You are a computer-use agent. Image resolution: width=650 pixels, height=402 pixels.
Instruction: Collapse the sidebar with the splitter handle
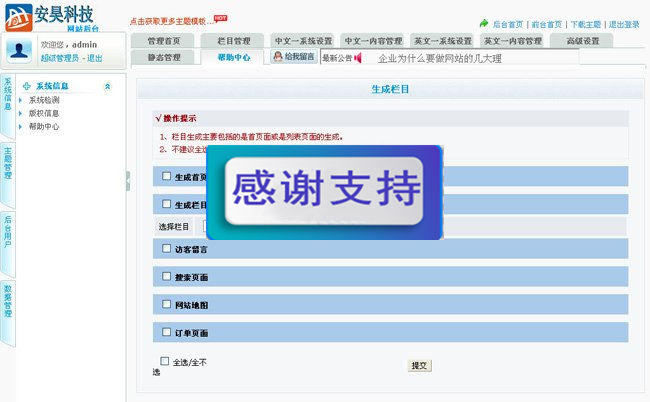128,181
